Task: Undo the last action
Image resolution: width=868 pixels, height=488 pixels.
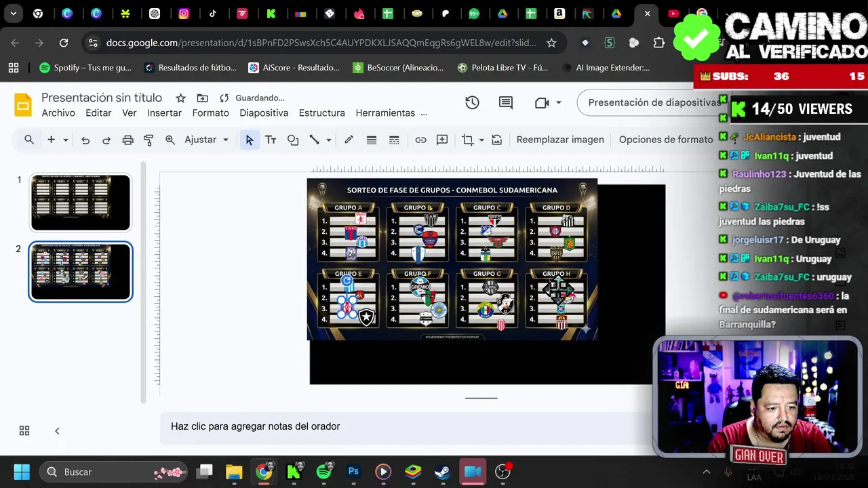Action: tap(85, 140)
